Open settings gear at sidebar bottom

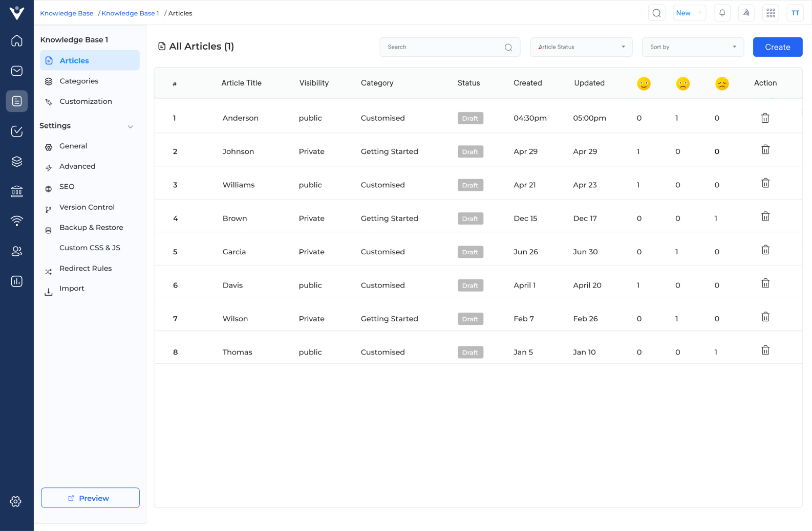pyautogui.click(x=16, y=501)
